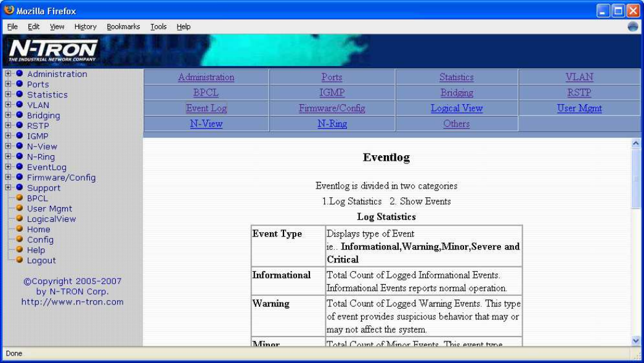This screenshot has width=644, height=363.
Task: Open the Help menu in menu bar
Action: pos(184,27)
